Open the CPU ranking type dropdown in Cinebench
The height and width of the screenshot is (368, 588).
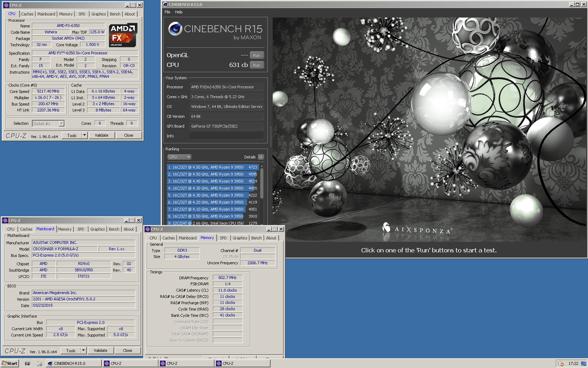[179, 157]
